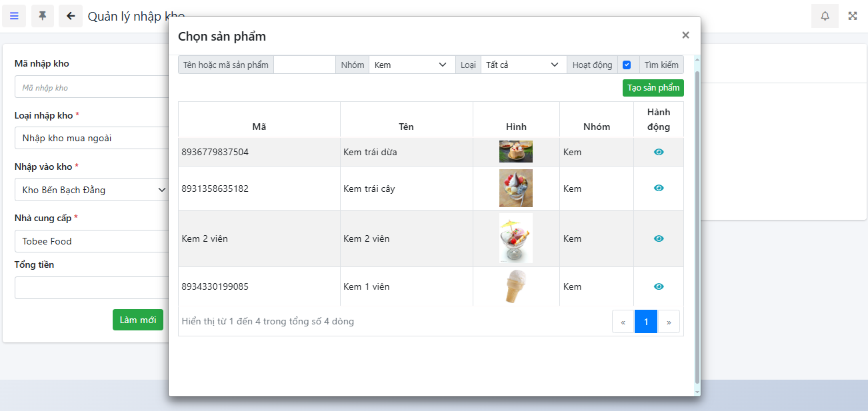Open the notification bell
This screenshot has width=868, height=411.
tap(825, 16)
